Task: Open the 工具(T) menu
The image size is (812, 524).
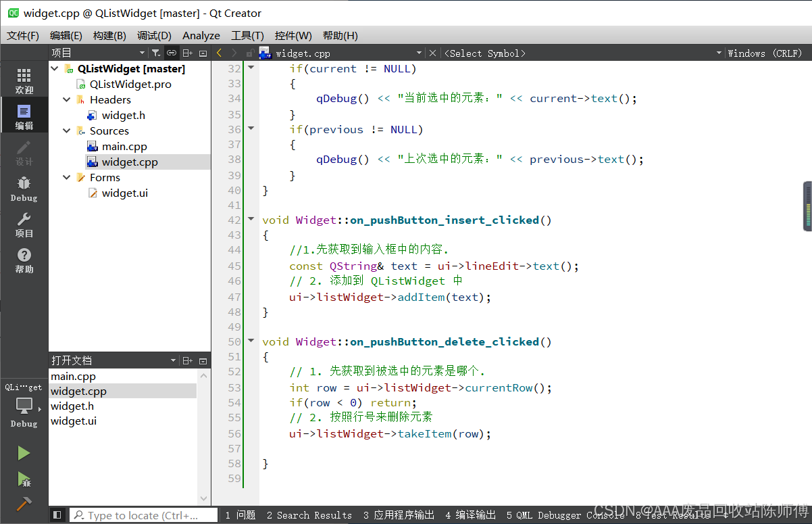Action: pyautogui.click(x=247, y=35)
